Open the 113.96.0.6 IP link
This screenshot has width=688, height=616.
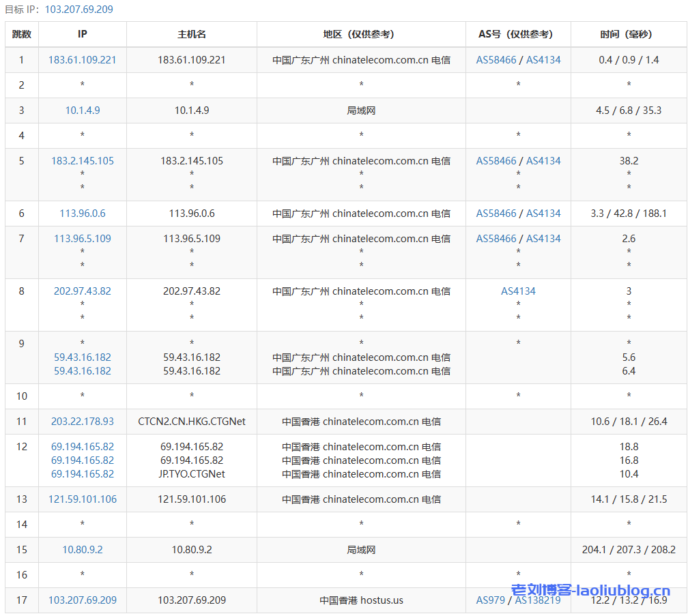coord(82,214)
